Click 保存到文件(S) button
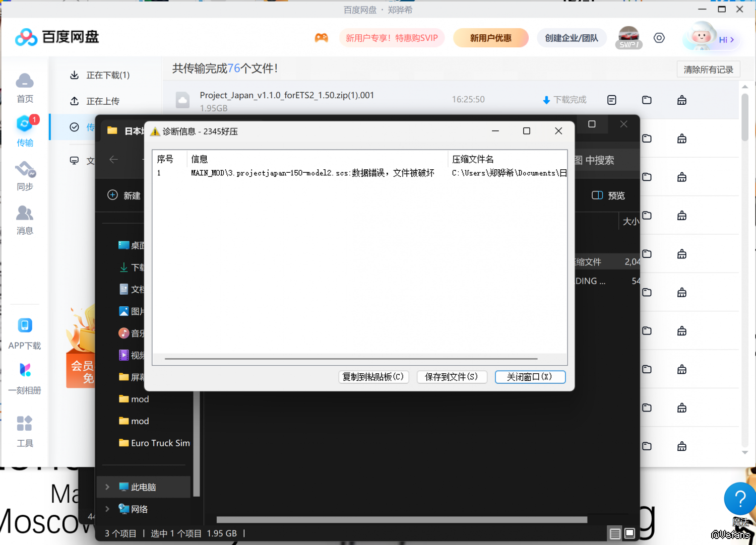The image size is (756, 545). point(452,377)
